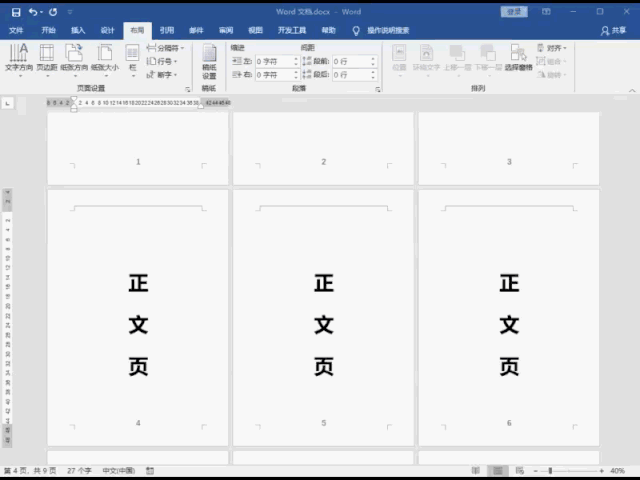Image resolution: width=640 pixels, height=480 pixels.
Task: Click the right indent spinner arrows
Action: coord(296,75)
